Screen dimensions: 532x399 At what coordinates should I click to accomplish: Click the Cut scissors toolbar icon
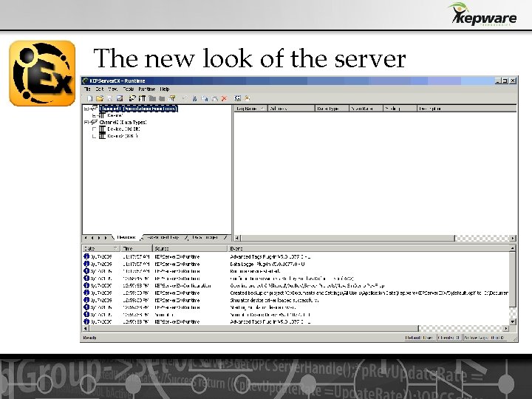[194, 98]
